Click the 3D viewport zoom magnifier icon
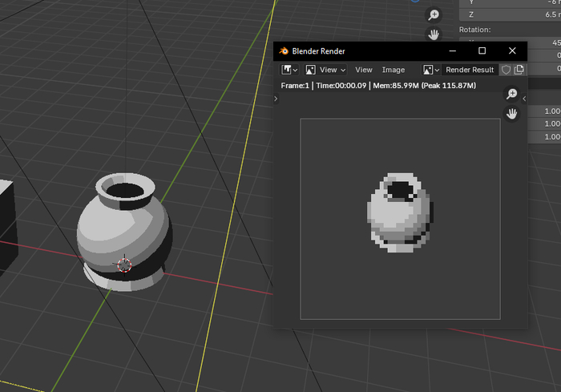Screen dimensions: 561x392 click(x=434, y=15)
